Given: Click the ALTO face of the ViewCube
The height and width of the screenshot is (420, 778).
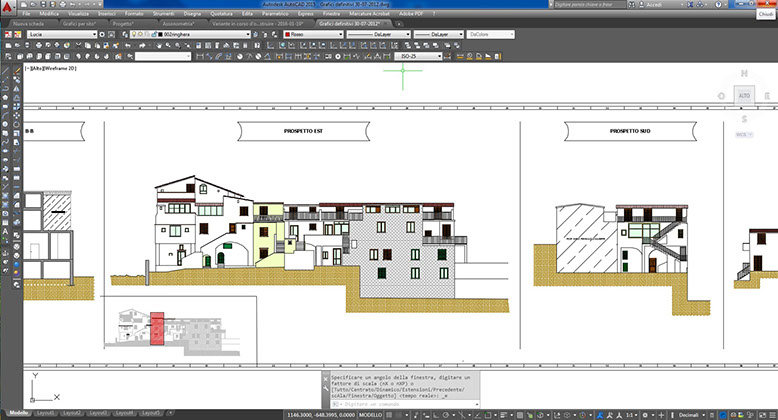Looking at the screenshot, I should coord(742,95).
